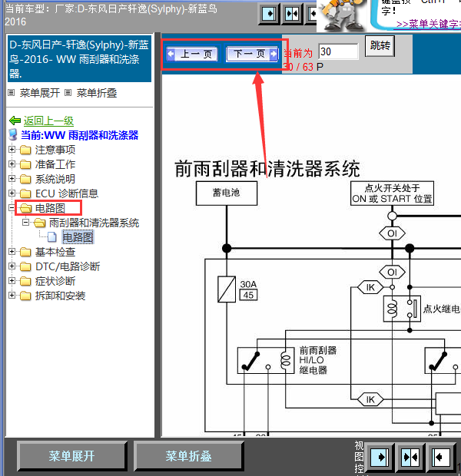This screenshot has width=461, height=476.
Task: Expand the 注意事项 tree node
Action: point(12,150)
